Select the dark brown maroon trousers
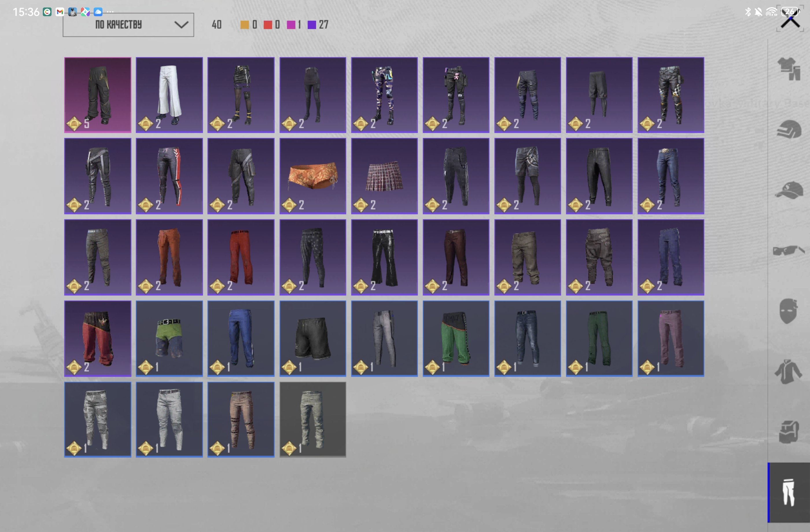Image resolution: width=810 pixels, height=532 pixels. [456, 257]
